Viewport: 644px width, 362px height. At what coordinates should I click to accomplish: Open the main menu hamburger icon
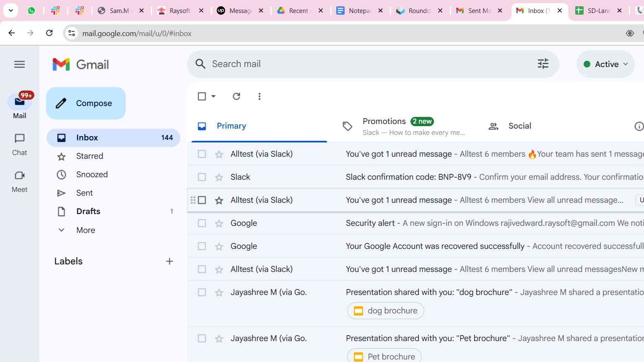19,64
